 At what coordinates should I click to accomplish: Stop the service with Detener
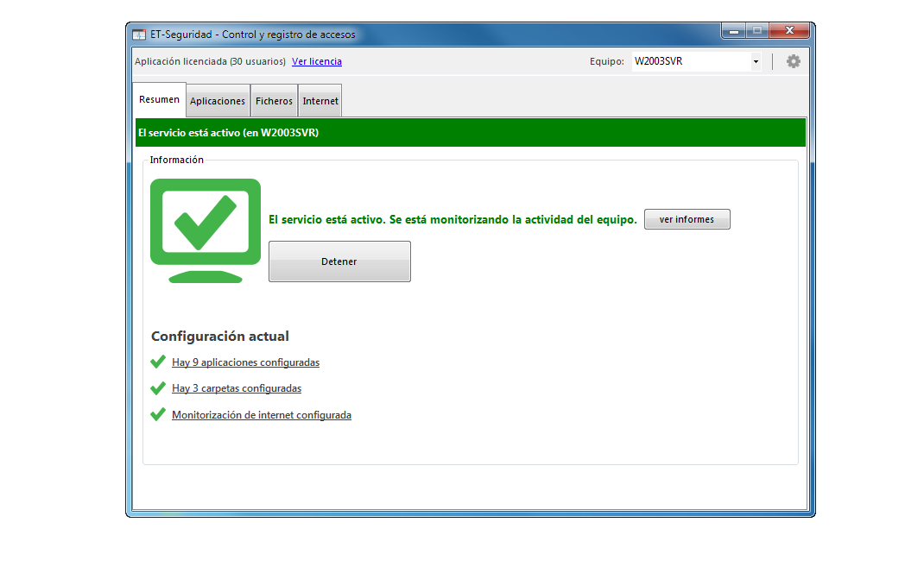click(339, 261)
